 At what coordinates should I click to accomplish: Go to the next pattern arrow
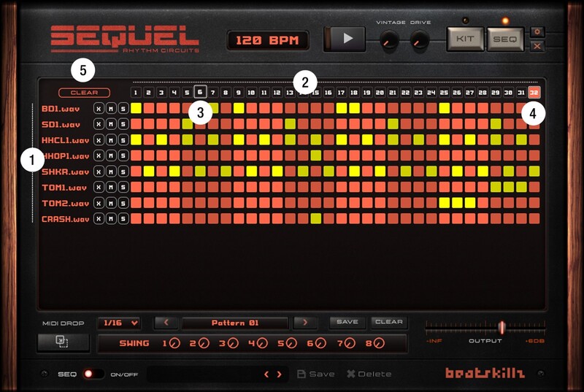[x=305, y=323]
